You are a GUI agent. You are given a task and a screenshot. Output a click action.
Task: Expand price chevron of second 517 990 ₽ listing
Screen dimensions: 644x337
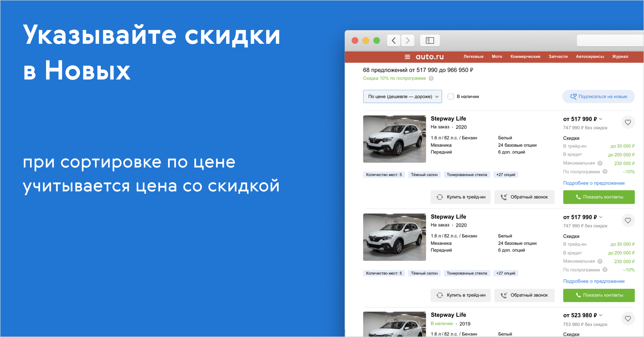point(600,217)
